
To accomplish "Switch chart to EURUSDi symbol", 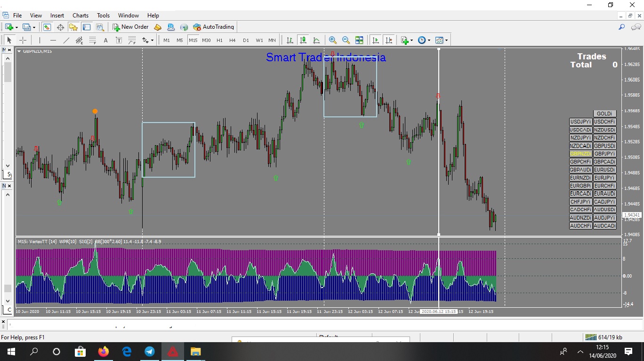I will 604,170.
